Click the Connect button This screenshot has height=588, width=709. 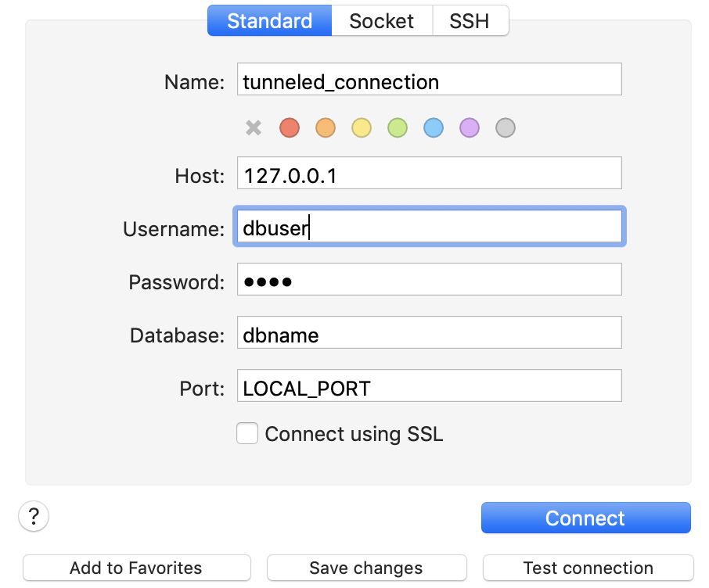point(585,518)
